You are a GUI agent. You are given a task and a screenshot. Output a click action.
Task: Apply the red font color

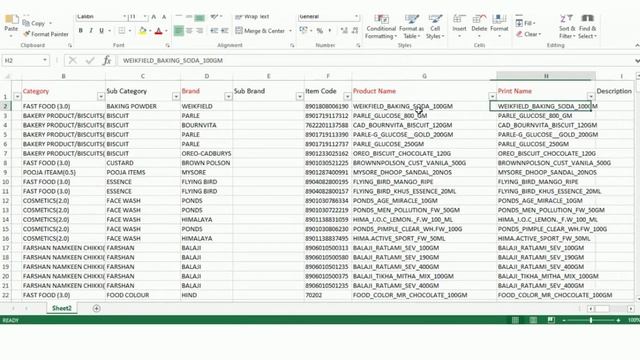point(159,31)
